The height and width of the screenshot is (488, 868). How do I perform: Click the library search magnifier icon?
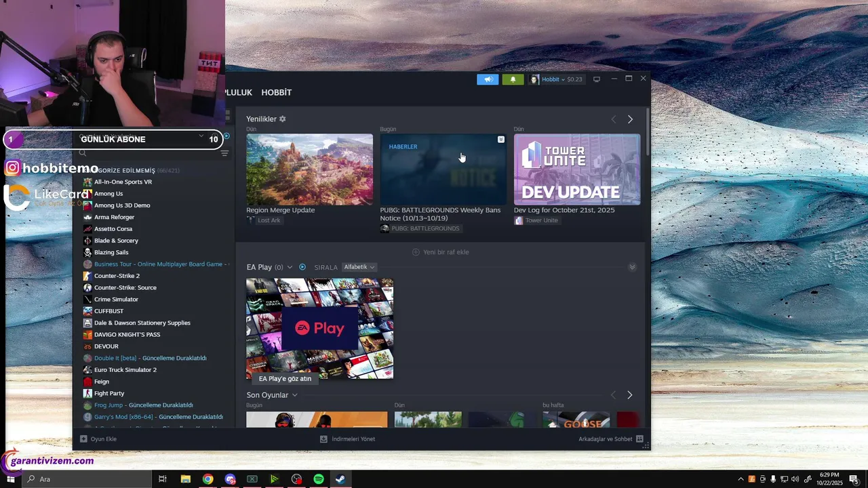[83, 153]
